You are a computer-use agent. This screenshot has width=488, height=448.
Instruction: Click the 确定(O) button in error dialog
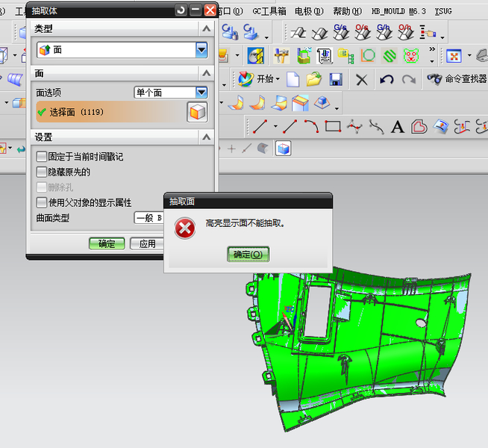tap(248, 255)
